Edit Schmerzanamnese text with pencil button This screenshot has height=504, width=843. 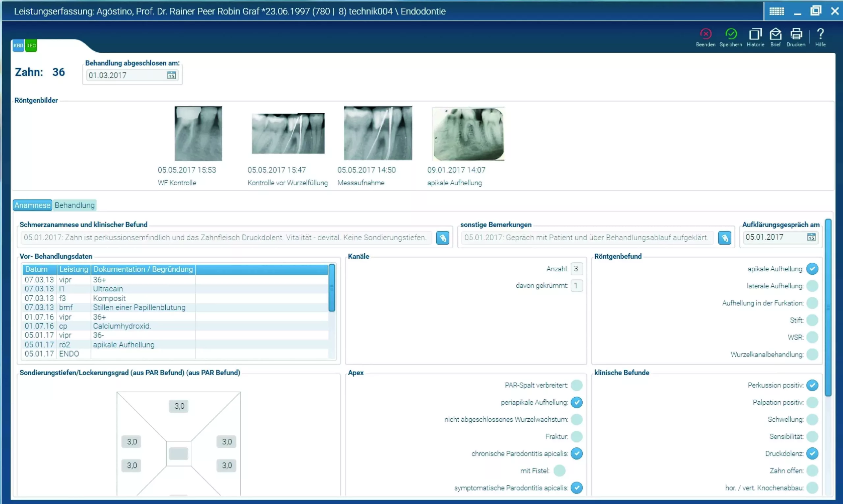(x=442, y=238)
